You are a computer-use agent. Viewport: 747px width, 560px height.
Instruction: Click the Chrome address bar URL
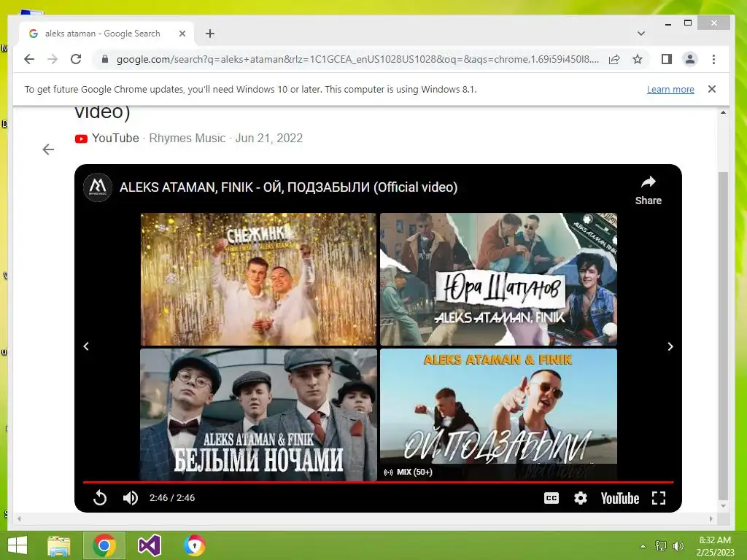point(357,59)
